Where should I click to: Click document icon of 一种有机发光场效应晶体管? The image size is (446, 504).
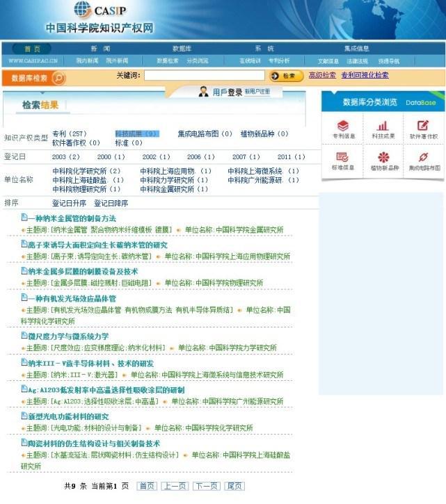(x=24, y=298)
